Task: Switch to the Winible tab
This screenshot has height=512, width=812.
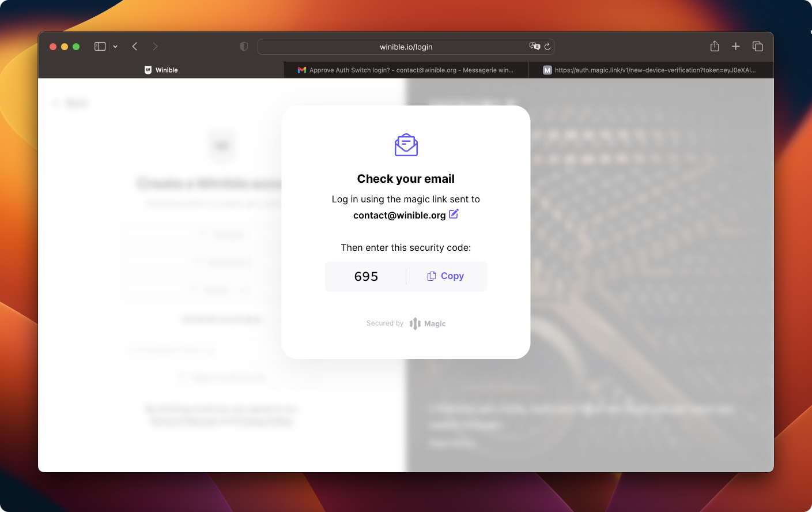Action: tap(161, 70)
